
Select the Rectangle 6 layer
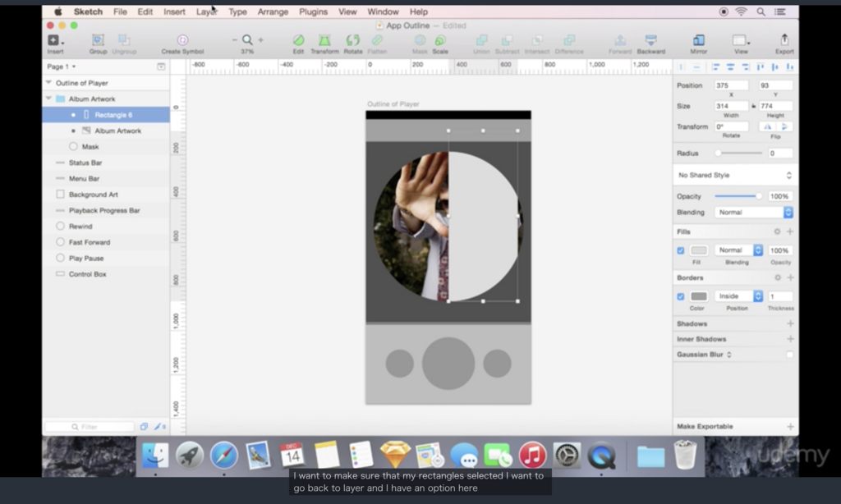[x=106, y=115]
